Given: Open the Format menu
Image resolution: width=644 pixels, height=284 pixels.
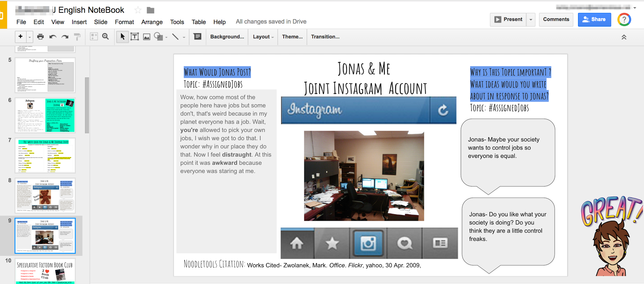Looking at the screenshot, I should point(124,22).
